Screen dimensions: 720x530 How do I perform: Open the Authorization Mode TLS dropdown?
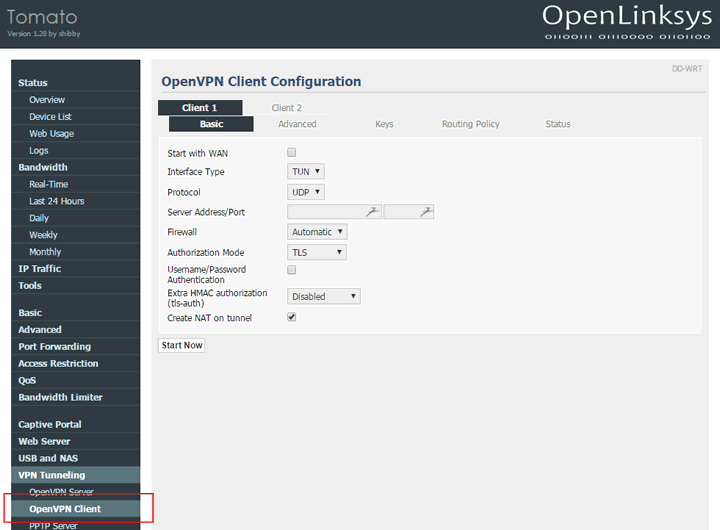317,252
